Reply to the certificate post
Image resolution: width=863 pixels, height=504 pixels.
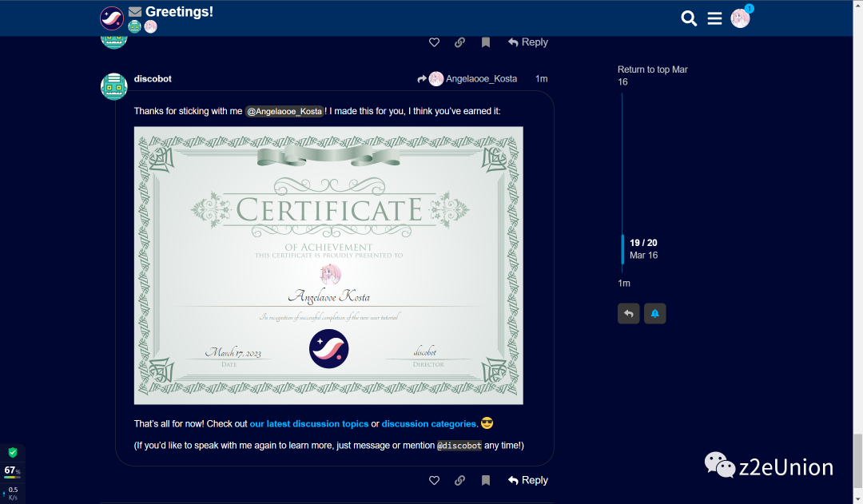click(x=527, y=480)
